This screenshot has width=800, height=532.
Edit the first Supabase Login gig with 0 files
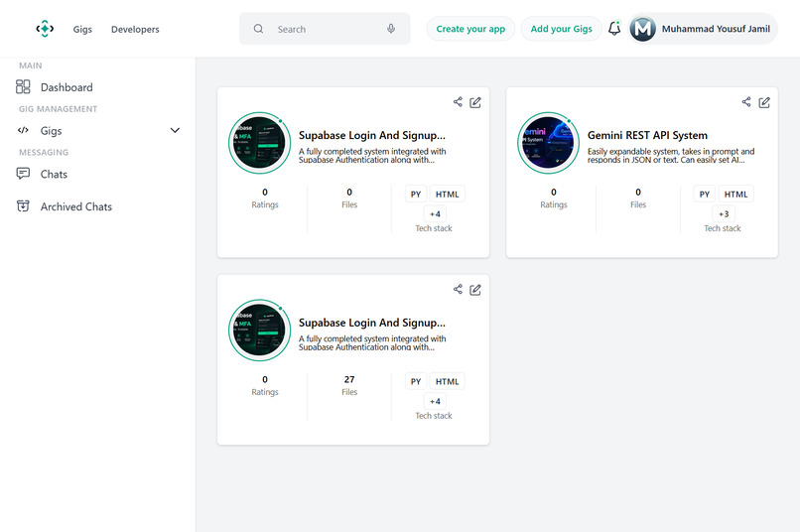[x=475, y=102]
